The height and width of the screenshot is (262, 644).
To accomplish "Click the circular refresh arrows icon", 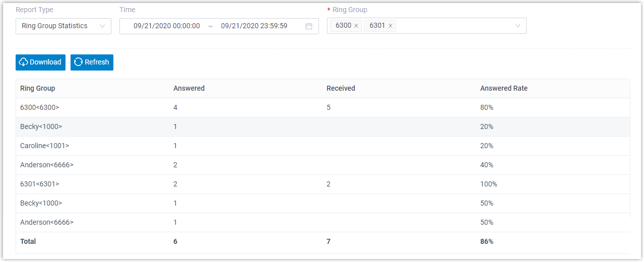I will point(78,62).
